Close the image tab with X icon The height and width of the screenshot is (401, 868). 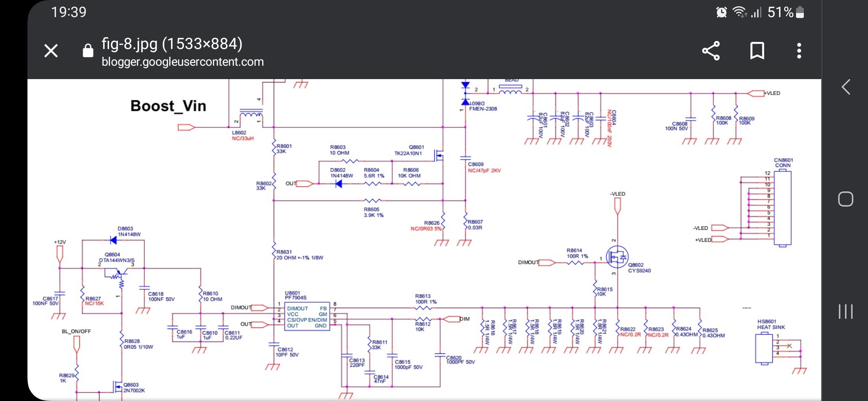(51, 50)
